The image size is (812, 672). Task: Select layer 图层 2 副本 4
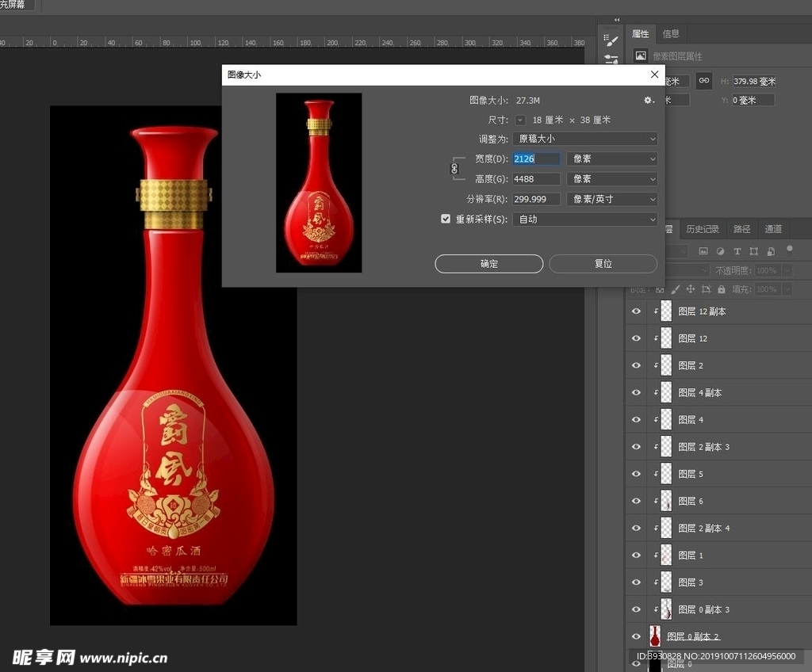[718, 528]
